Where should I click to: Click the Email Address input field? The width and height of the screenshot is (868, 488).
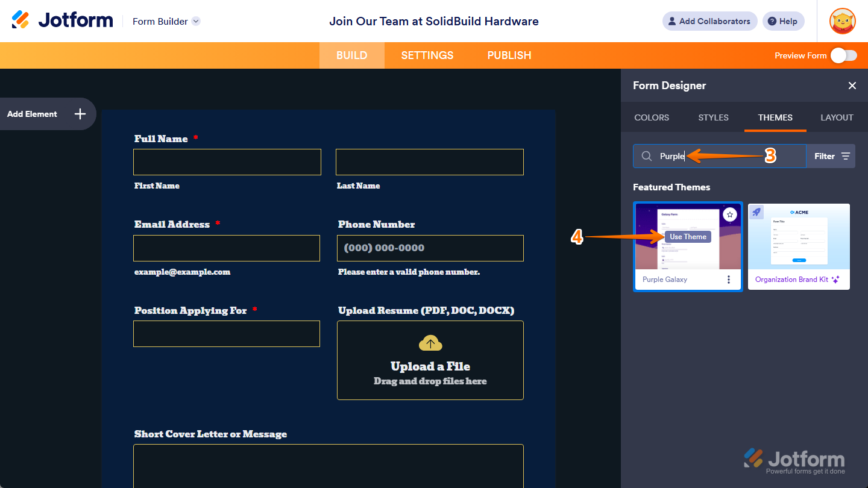click(227, 248)
